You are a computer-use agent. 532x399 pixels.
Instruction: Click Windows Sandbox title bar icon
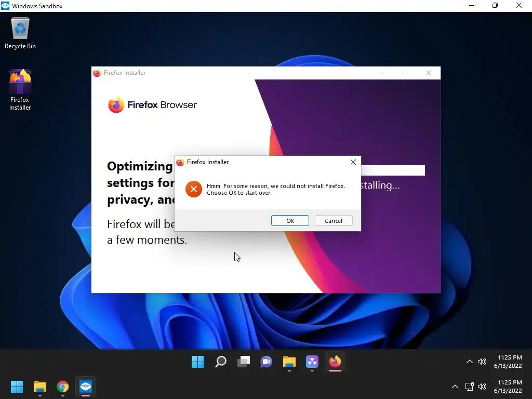point(5,6)
